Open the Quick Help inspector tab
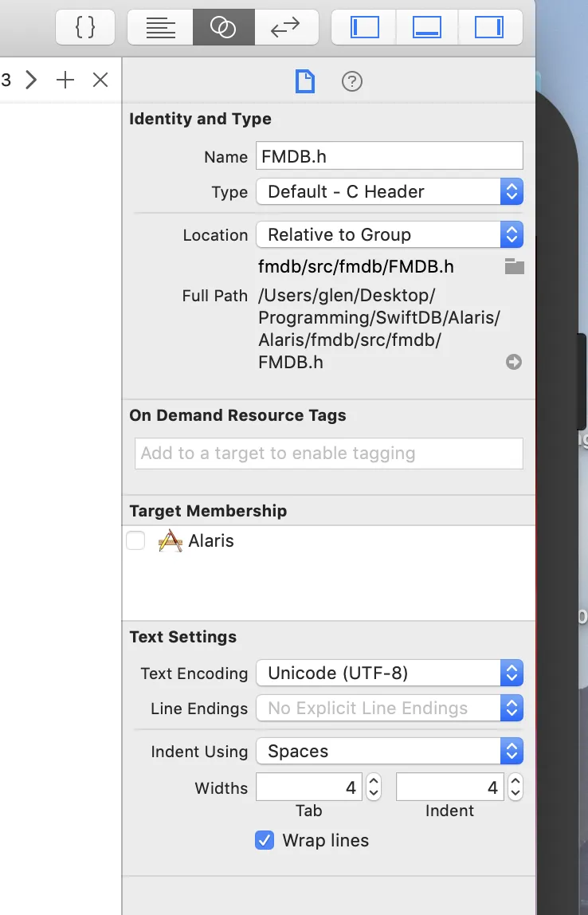The width and height of the screenshot is (588, 915). [351, 81]
